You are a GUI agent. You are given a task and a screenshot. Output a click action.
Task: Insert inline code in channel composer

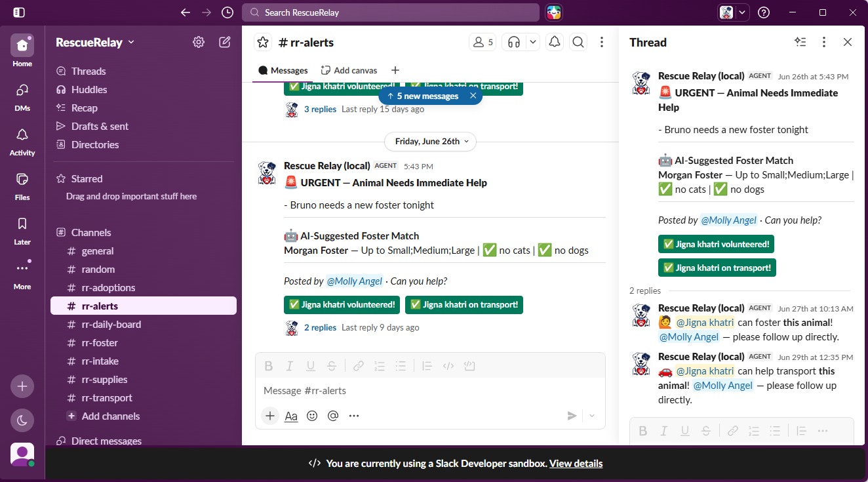pos(448,366)
